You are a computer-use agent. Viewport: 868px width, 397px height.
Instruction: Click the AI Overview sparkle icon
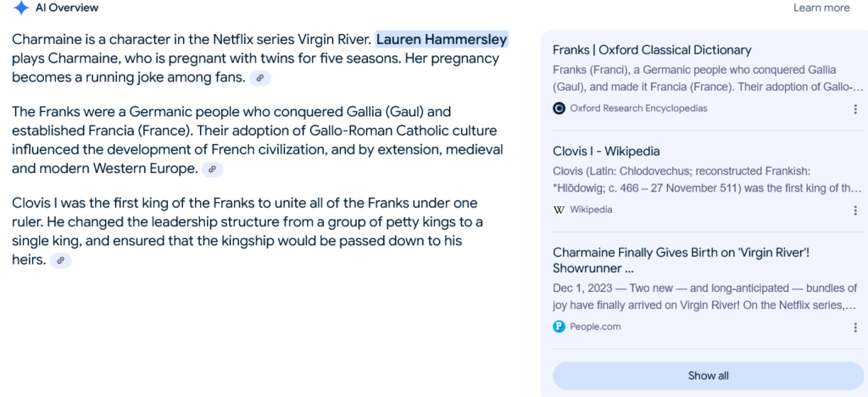pos(21,8)
